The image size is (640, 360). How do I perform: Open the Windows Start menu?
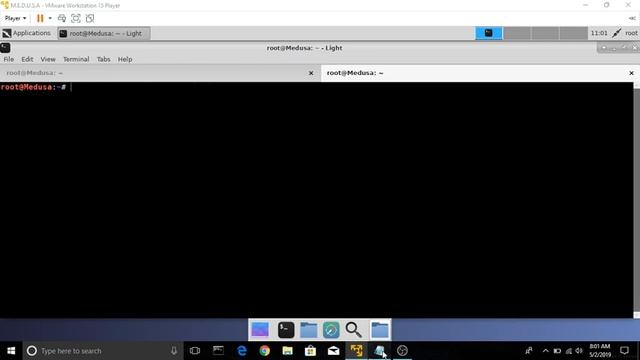point(11,351)
